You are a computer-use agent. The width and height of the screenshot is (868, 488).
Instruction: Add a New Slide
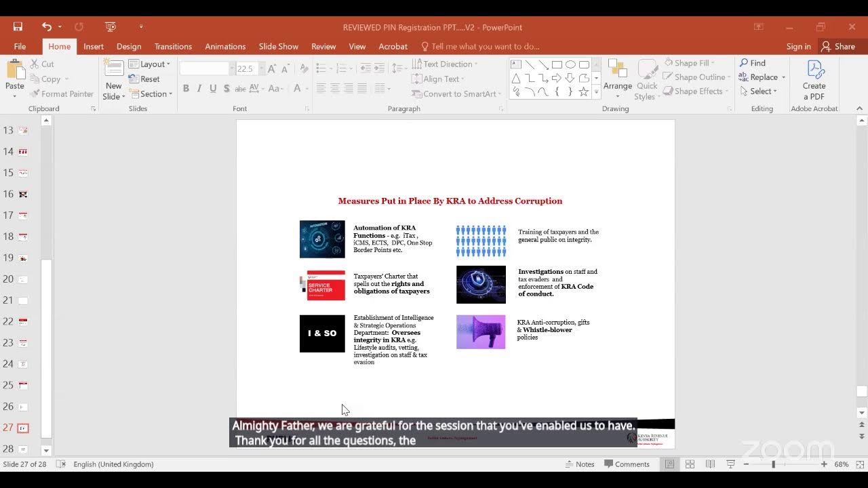coord(113,79)
